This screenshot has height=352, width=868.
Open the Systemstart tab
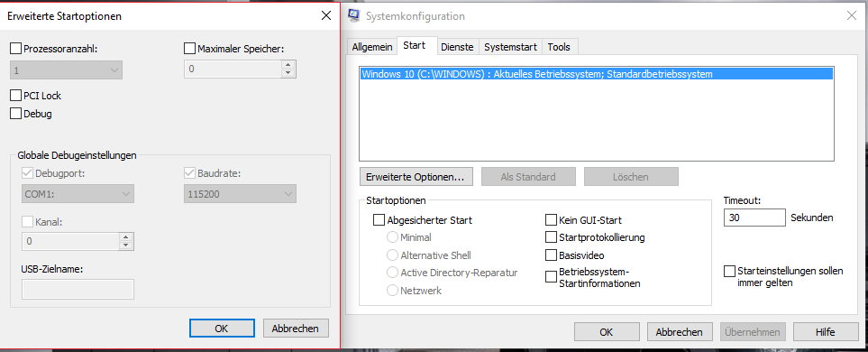[x=510, y=47]
